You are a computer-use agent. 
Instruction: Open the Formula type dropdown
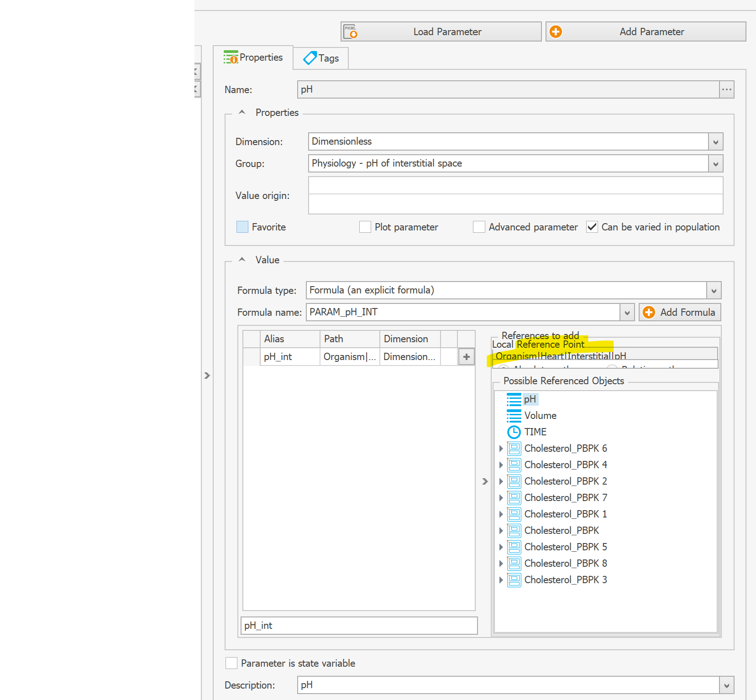tap(714, 290)
